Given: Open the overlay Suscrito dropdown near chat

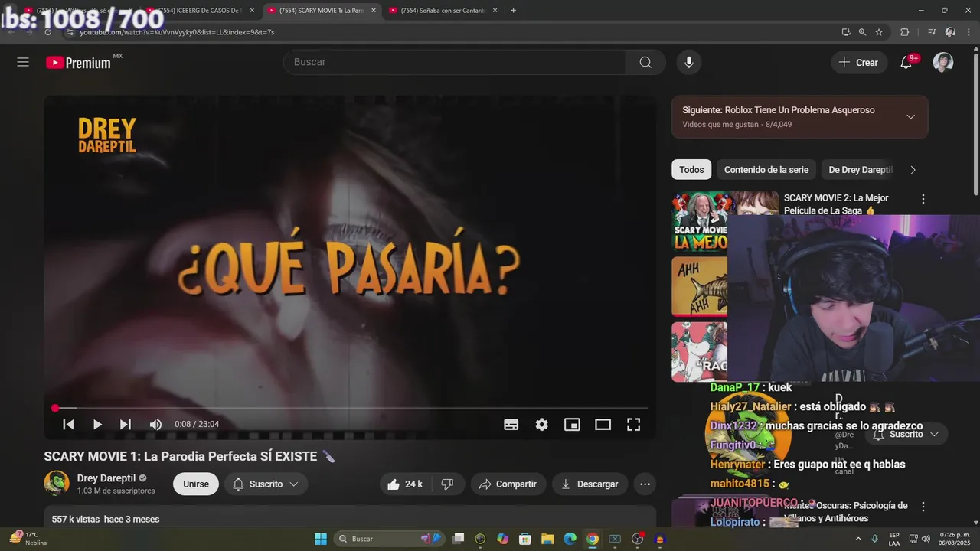Looking at the screenshot, I should click(x=907, y=434).
